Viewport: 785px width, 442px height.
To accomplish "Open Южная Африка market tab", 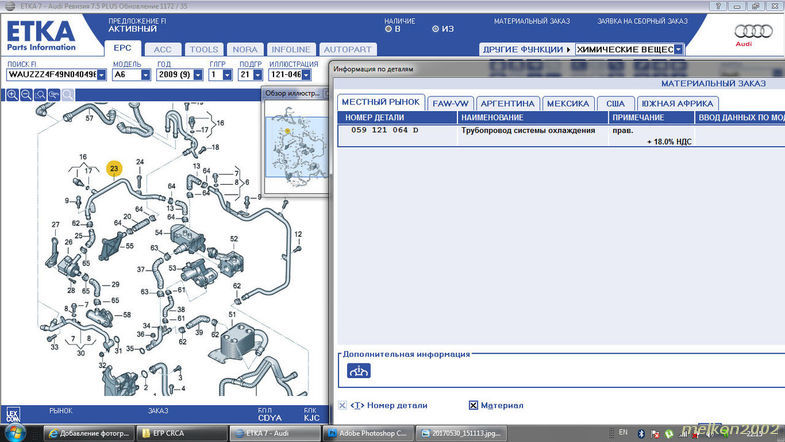I will click(677, 104).
